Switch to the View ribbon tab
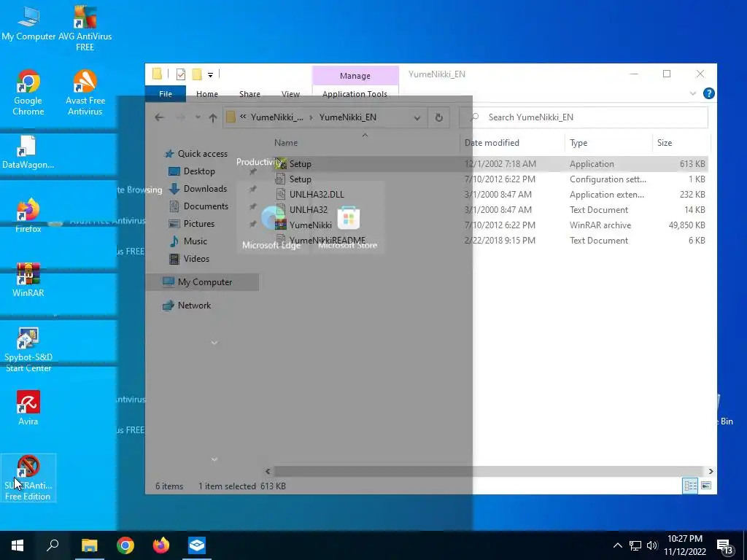This screenshot has height=560, width=747. [290, 94]
